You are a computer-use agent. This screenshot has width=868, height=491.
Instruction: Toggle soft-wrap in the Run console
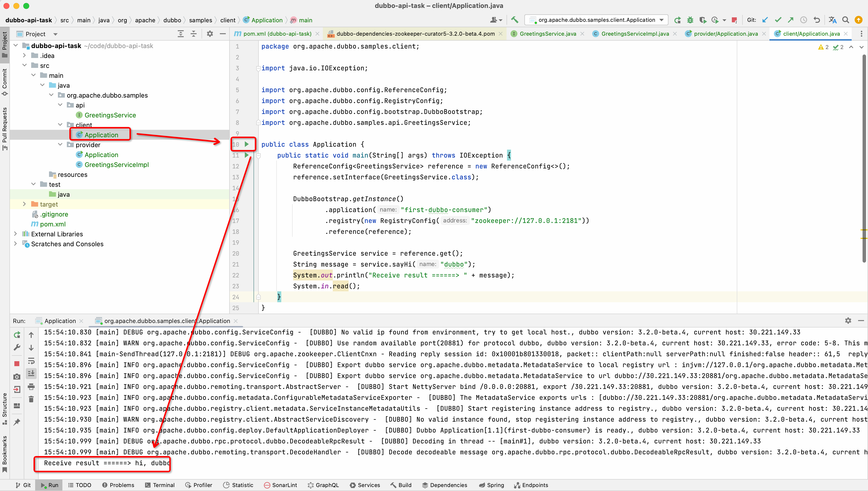click(31, 361)
